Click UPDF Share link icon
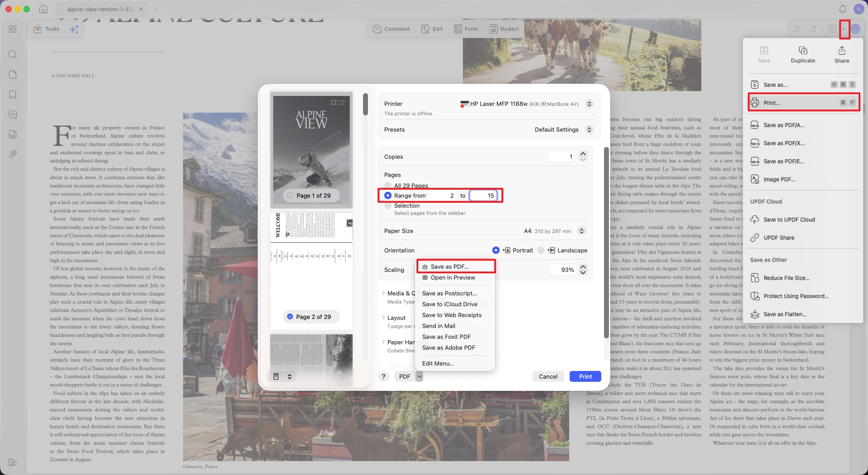The width and height of the screenshot is (868, 475). pyautogui.click(x=755, y=238)
